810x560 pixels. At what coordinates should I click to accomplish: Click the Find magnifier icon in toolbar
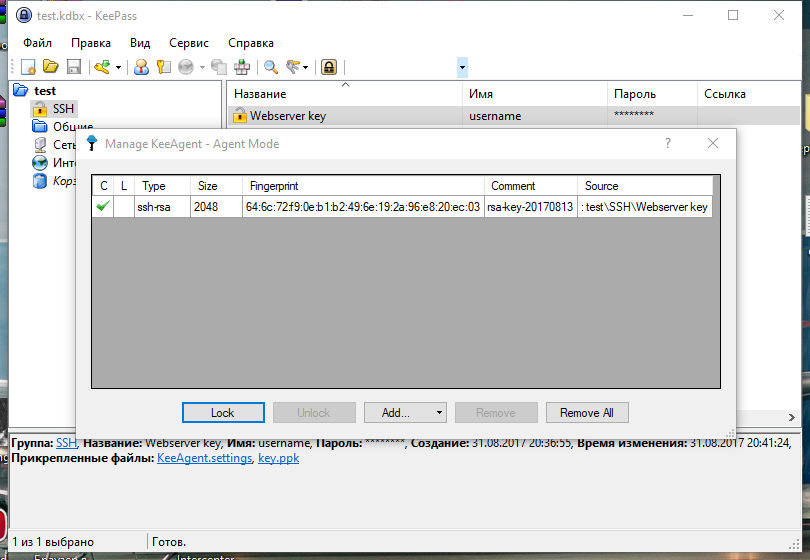click(x=270, y=67)
